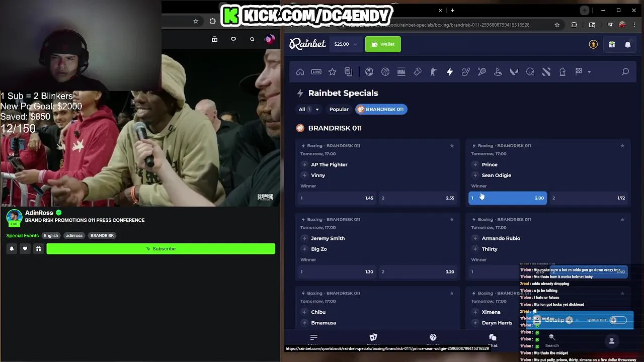Open the bottom Menu hamburger icon
Viewport: 644px width, 362px height.
pyautogui.click(x=314, y=337)
